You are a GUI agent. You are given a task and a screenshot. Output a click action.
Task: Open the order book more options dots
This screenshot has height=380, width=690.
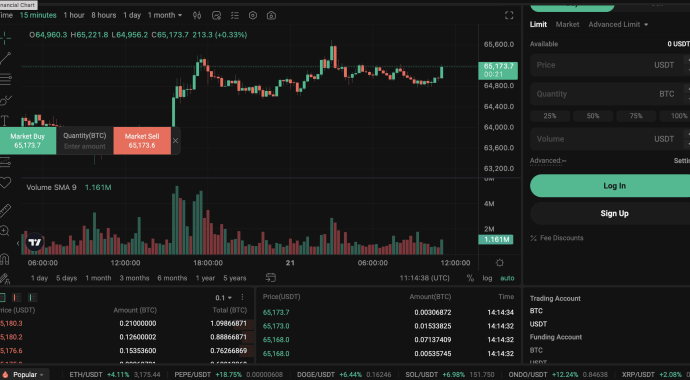pos(242,297)
